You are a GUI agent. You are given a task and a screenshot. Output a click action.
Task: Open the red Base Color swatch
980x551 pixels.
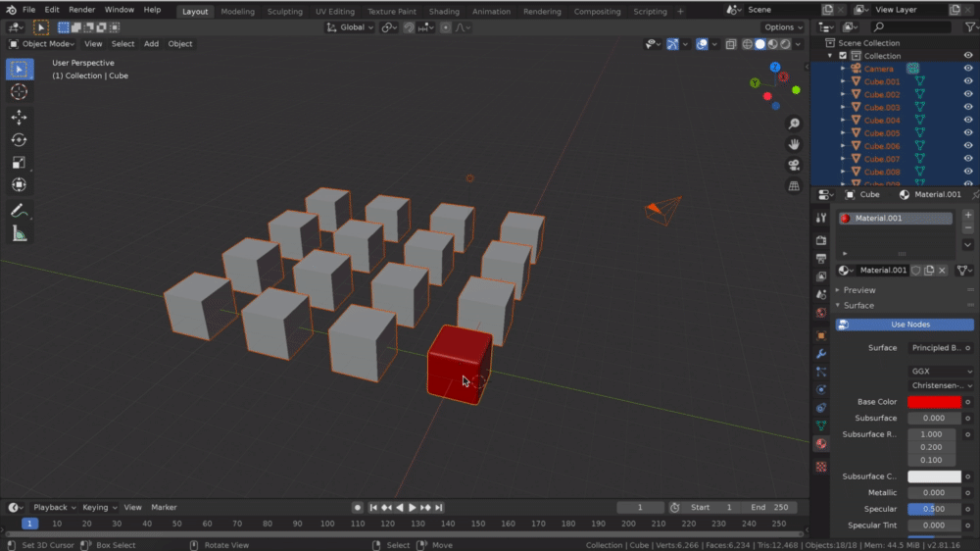tap(934, 402)
